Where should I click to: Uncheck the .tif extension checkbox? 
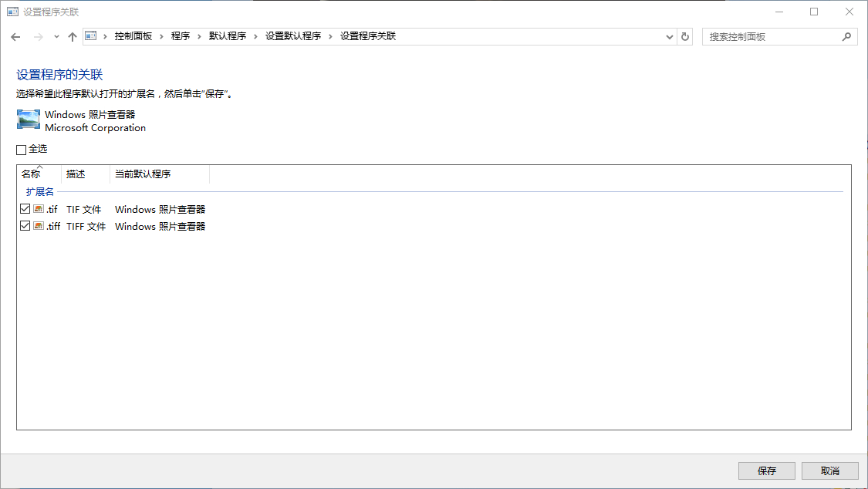coord(25,208)
